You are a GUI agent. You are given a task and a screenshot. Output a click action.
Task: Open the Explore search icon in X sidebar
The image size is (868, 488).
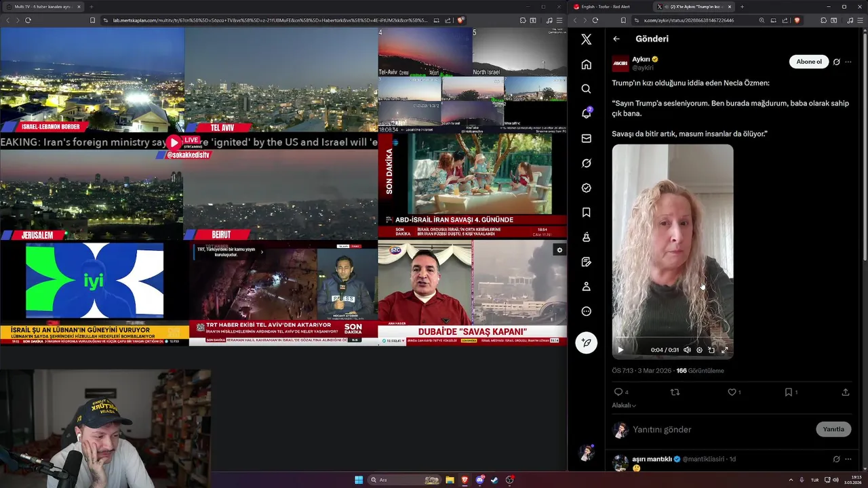click(x=587, y=89)
